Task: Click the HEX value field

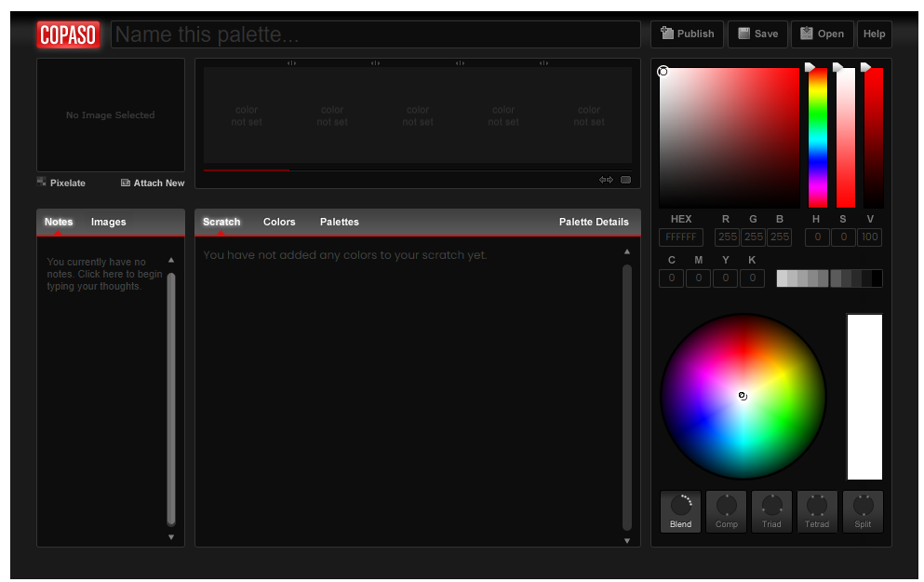Action: tap(680, 237)
